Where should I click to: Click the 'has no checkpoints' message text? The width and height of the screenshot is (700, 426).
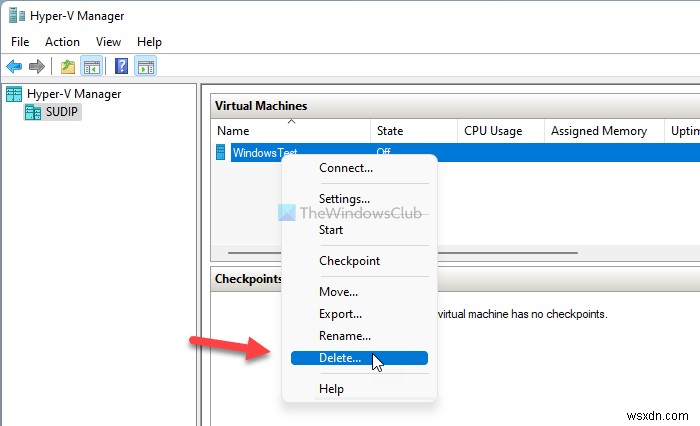tap(522, 314)
